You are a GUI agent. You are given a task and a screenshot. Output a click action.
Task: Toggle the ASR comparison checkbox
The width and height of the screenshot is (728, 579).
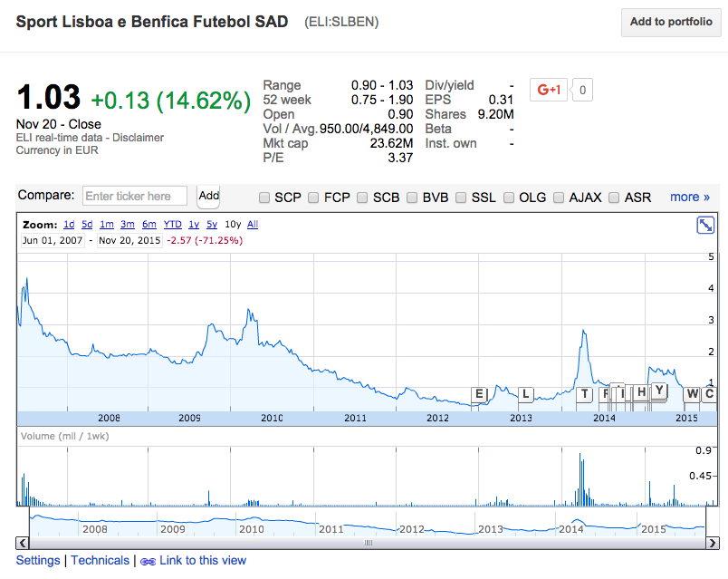coord(614,198)
